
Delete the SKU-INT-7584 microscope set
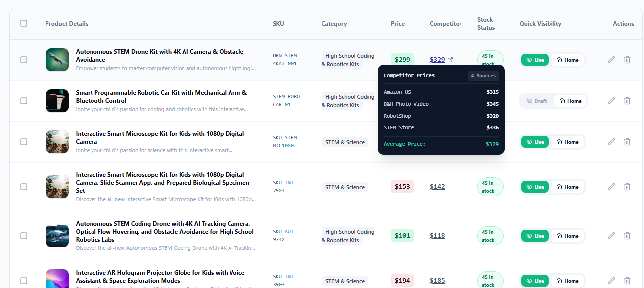coord(627,187)
